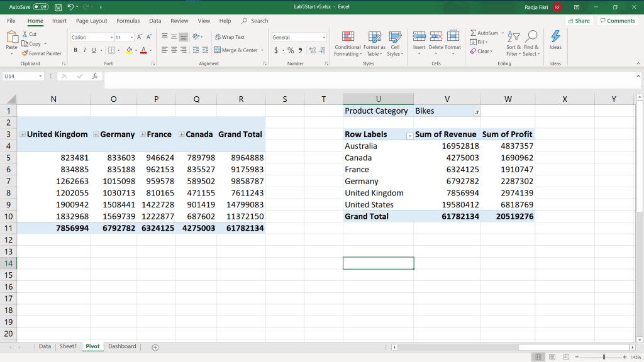Switch to the Dashboard sheet tab

coord(121,346)
